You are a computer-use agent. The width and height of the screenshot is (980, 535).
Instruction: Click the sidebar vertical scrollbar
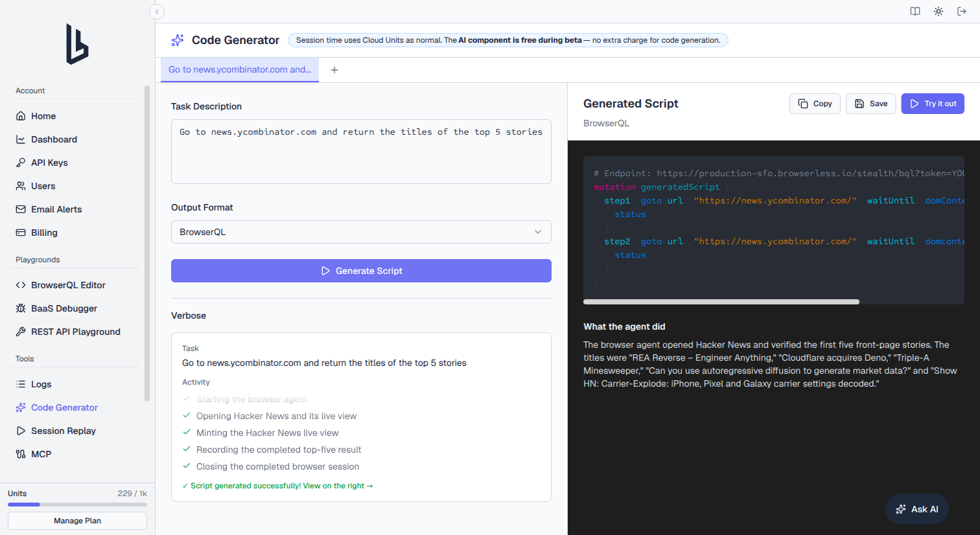(147, 243)
